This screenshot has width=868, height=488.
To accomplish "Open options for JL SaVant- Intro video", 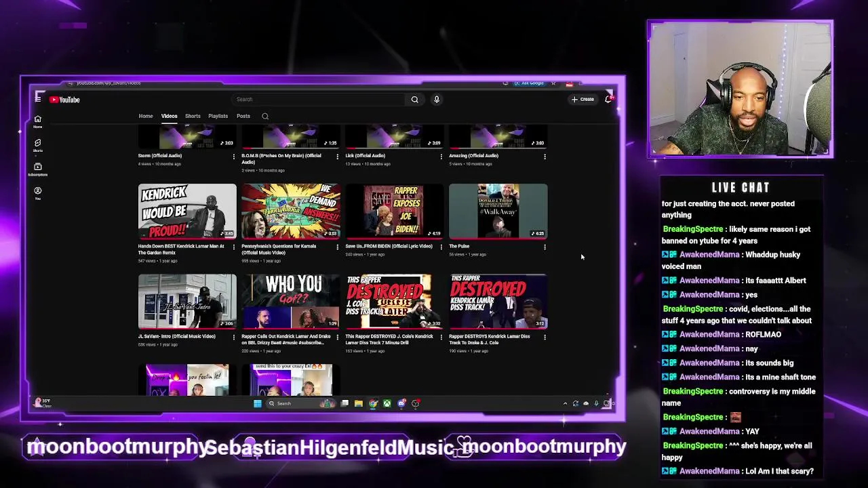I will pos(234,338).
